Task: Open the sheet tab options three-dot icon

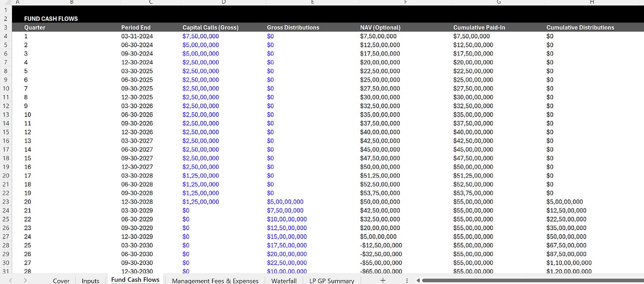Action: (407, 280)
